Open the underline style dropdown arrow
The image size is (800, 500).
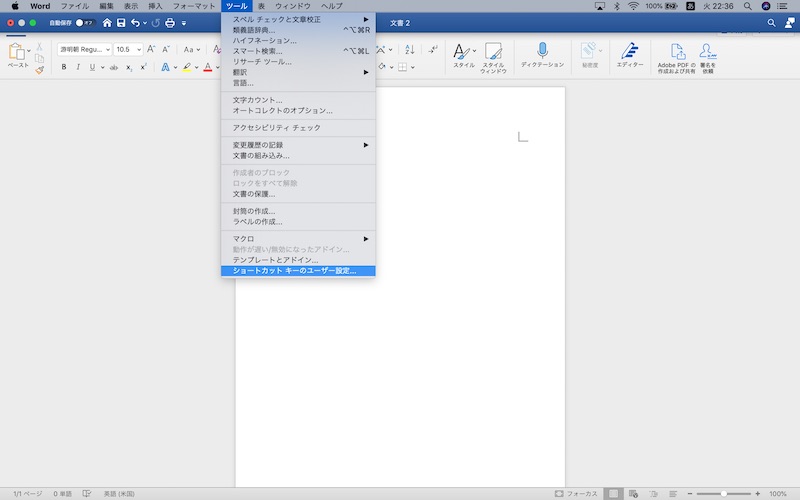(x=103, y=67)
